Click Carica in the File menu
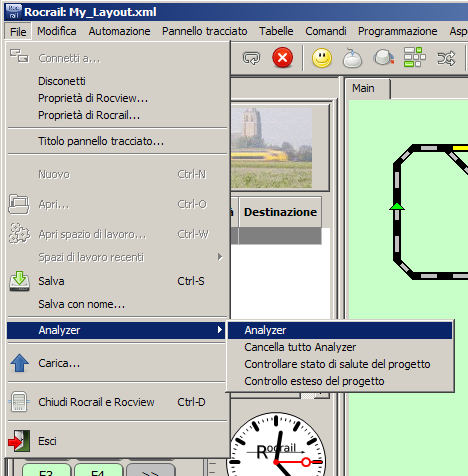Image resolution: width=468 pixels, height=476 pixels. tap(117, 363)
